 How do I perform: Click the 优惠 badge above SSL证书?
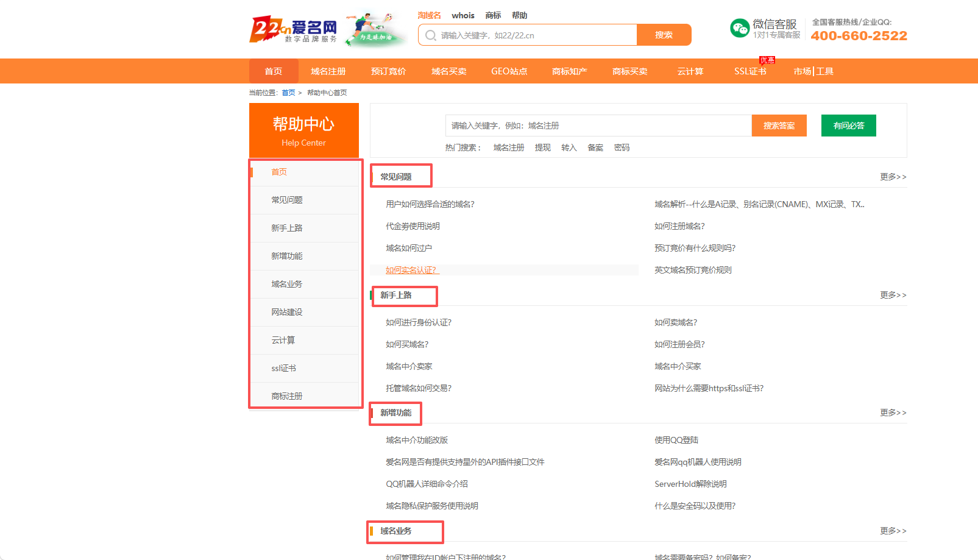pyautogui.click(x=767, y=60)
